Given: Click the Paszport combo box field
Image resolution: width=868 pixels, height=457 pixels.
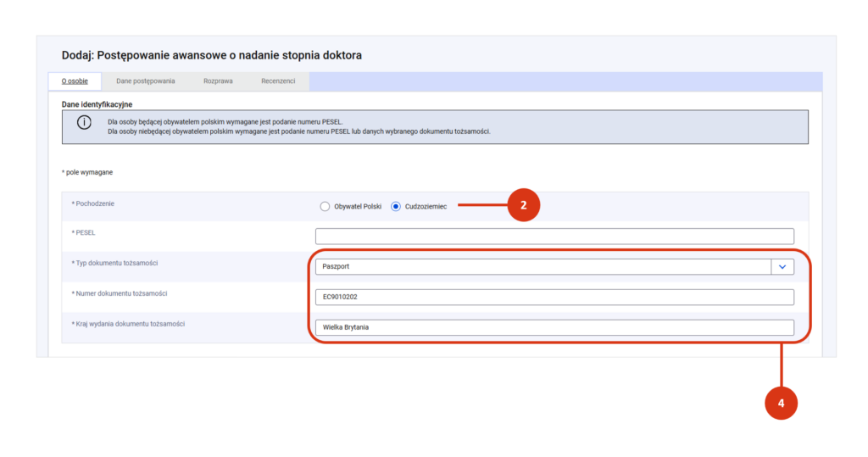Looking at the screenshot, I should 542,266.
